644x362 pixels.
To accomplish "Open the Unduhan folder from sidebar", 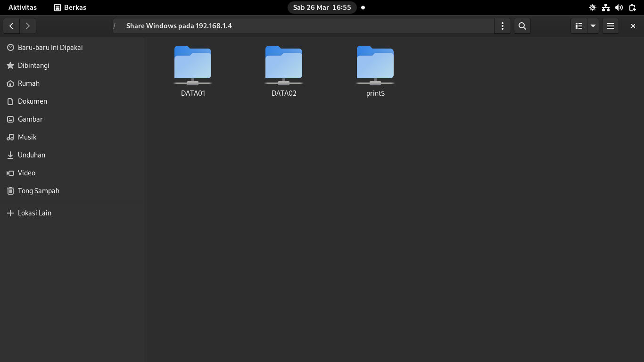I will coord(72,155).
